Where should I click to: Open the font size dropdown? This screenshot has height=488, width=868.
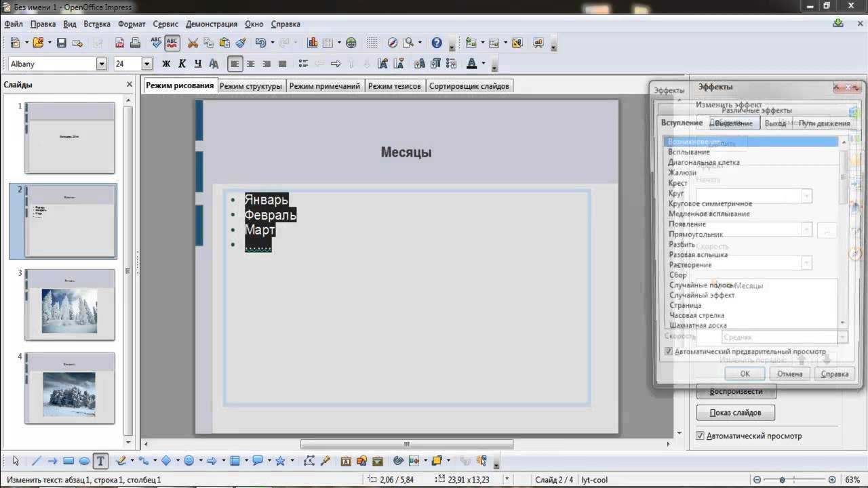[x=147, y=64]
